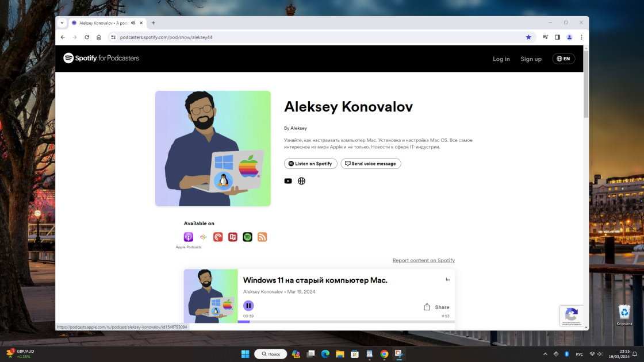Open Apple Podcasts platform icon
Screen dimensions: 644x362
click(x=188, y=237)
